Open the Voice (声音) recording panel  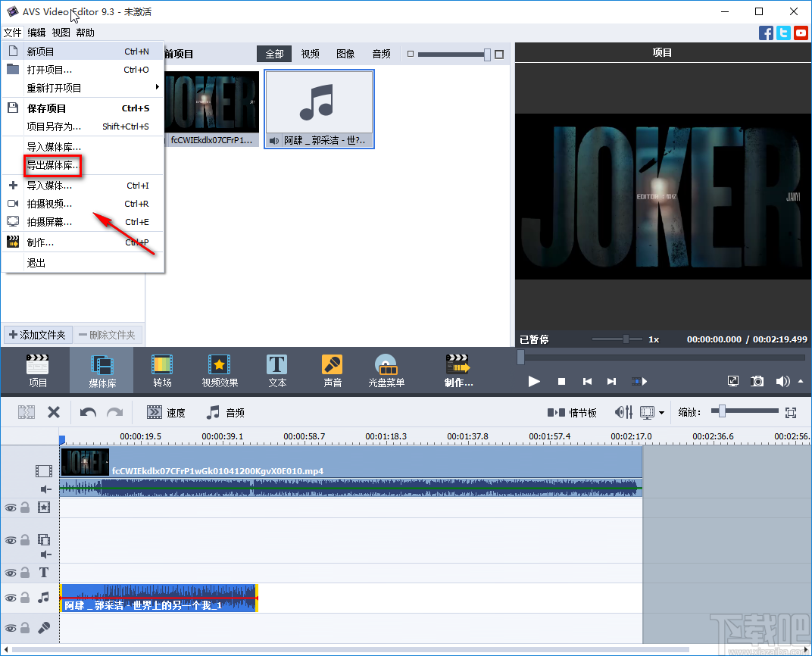[x=332, y=370]
